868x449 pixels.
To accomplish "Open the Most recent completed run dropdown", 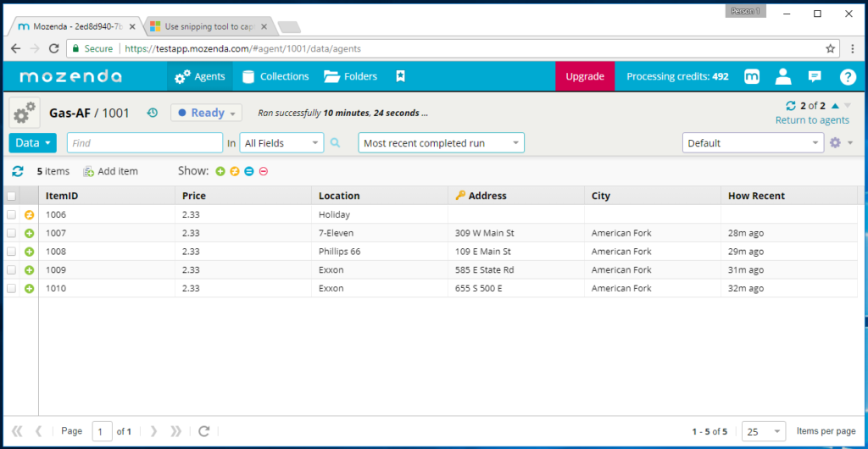I will pos(441,143).
